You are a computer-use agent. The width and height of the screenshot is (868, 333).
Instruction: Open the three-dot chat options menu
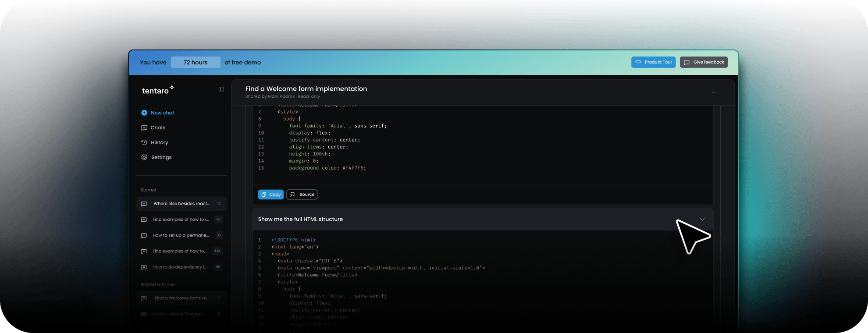(x=715, y=92)
